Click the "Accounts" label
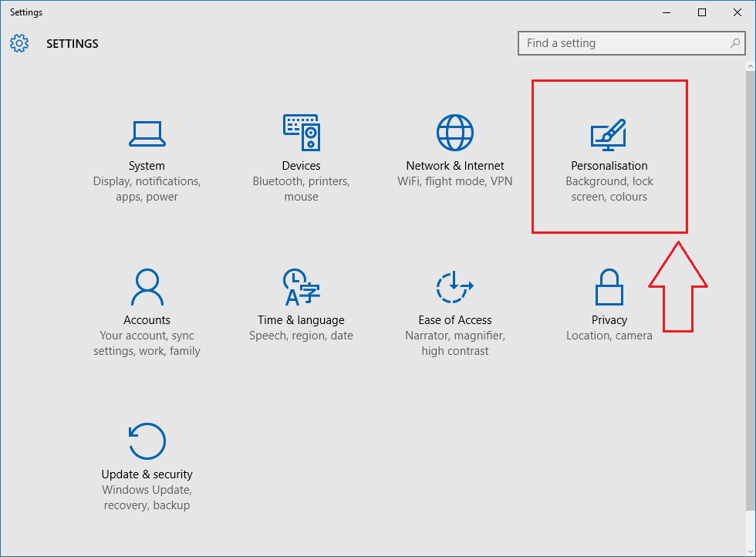Screen dimensions: 756x557 pos(147,320)
